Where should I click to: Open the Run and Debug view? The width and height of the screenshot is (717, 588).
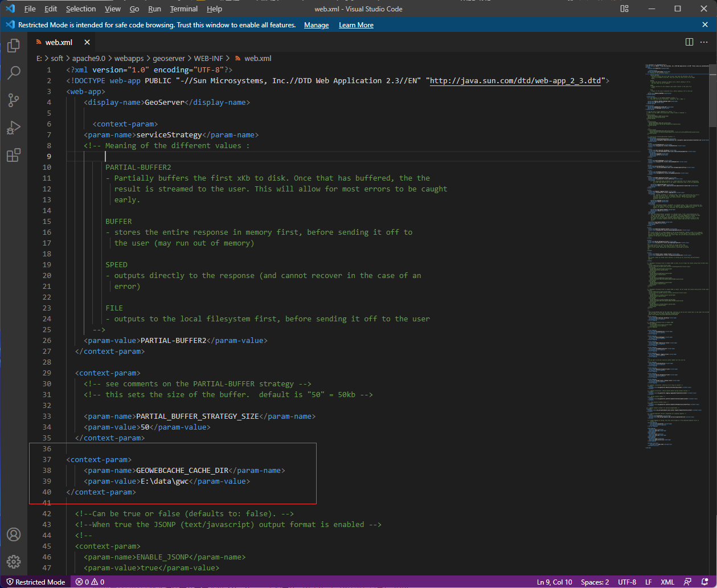click(x=14, y=128)
